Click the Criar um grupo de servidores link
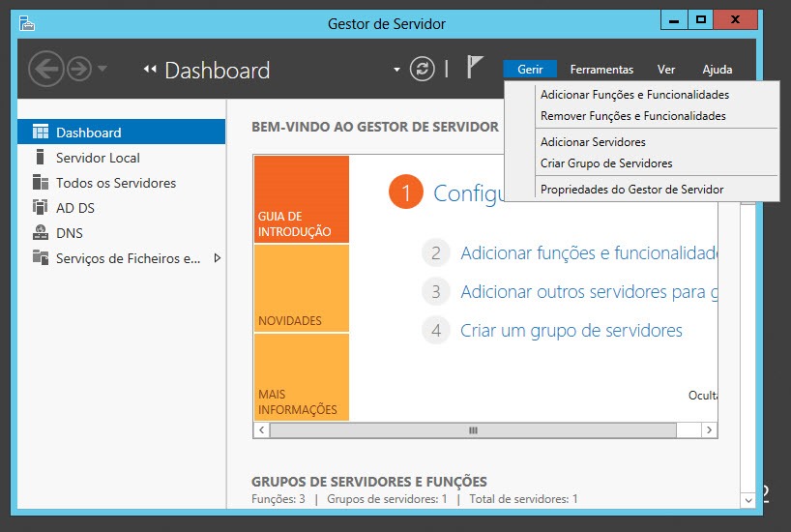The image size is (791, 532). tap(571, 331)
